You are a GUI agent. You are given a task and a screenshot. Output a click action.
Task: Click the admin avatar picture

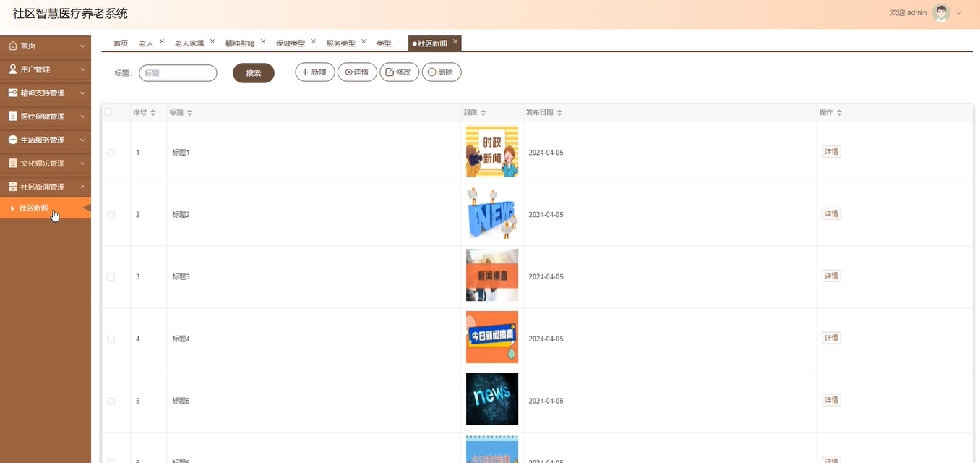941,13
